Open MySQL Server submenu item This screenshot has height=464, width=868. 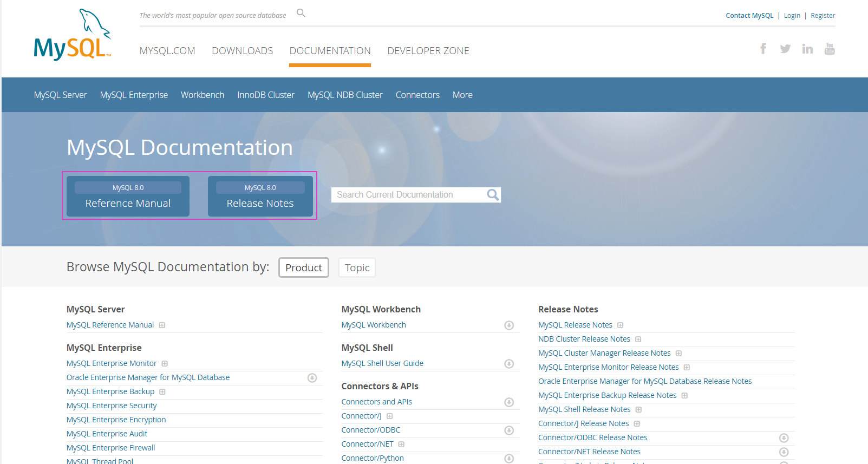point(60,95)
